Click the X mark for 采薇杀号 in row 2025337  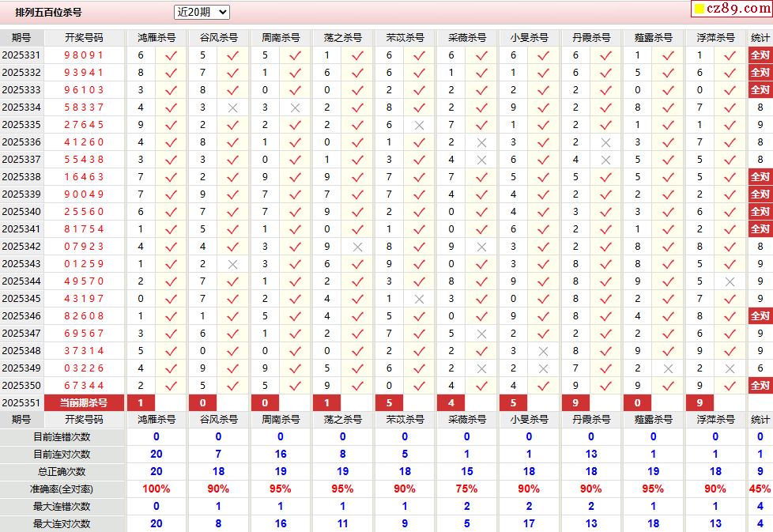(481, 160)
